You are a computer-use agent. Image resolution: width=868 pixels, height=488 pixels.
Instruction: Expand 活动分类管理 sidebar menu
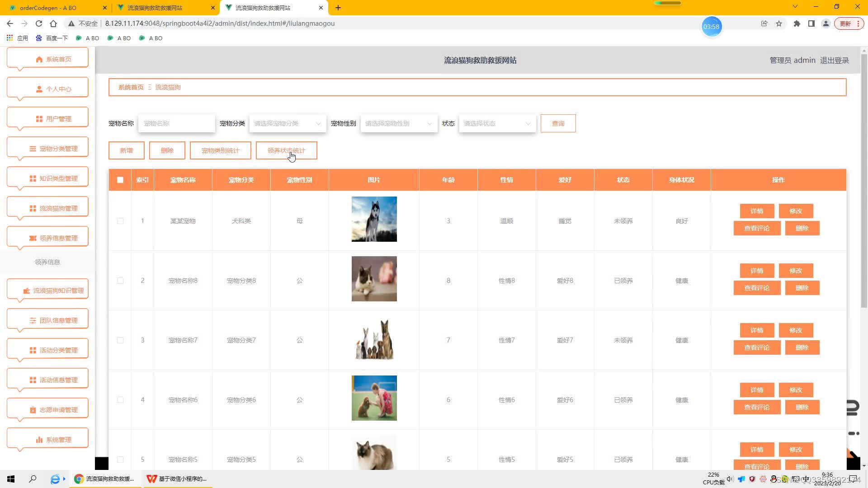47,350
